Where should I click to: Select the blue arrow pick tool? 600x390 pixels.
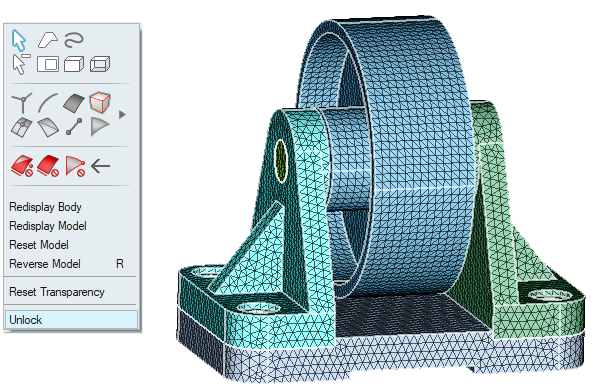point(18,40)
